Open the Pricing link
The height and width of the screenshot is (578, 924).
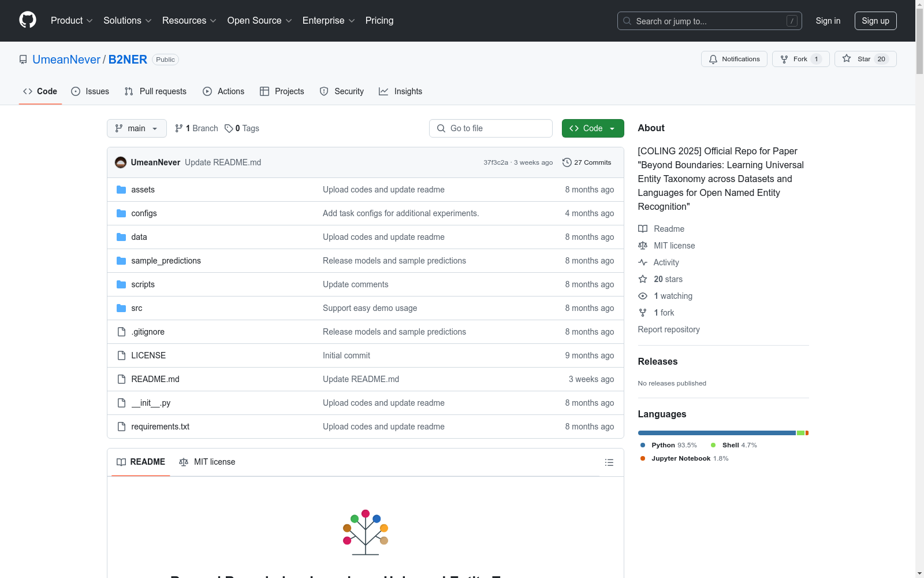(x=379, y=21)
